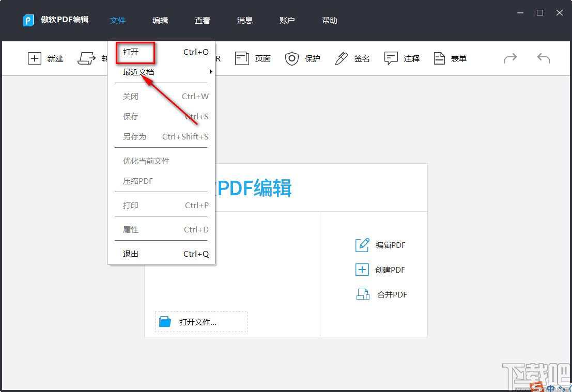Click the 保护 toolbar label
The width and height of the screenshot is (572, 392).
pos(313,59)
